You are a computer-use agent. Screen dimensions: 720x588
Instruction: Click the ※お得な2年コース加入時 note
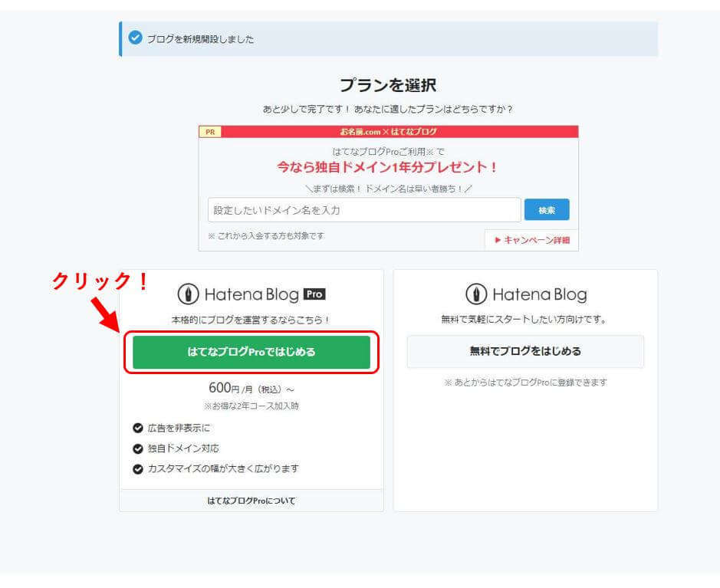252,406
